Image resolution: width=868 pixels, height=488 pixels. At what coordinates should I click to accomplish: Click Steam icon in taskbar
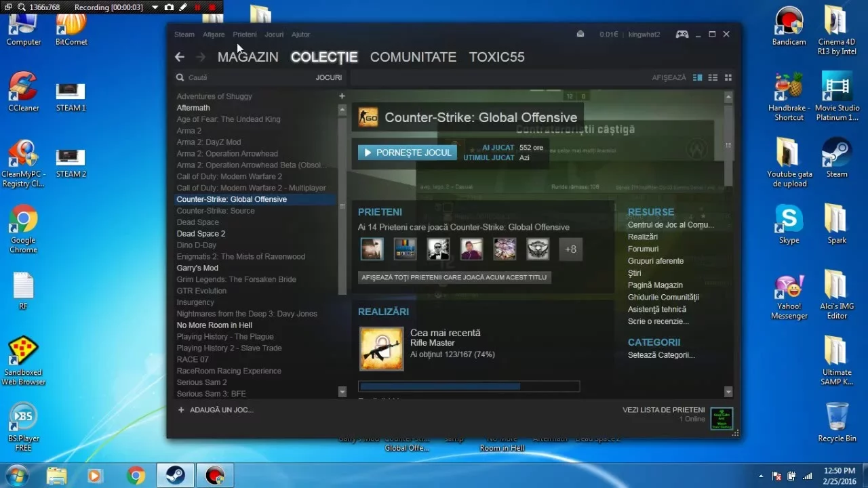[175, 476]
